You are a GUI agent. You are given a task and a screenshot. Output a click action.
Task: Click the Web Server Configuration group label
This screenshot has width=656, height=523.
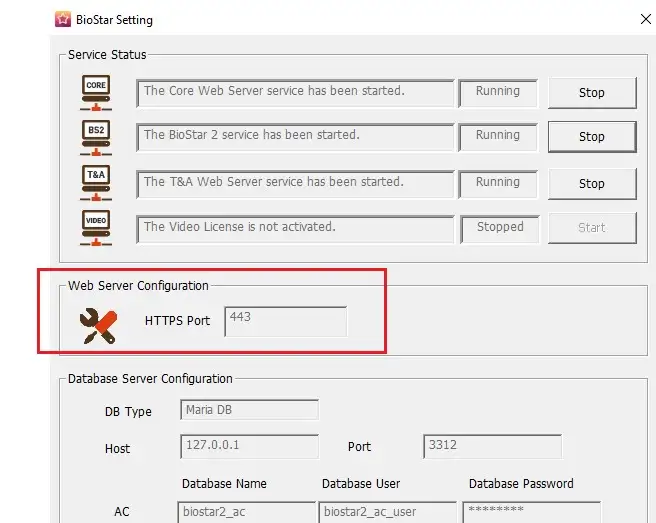(138, 286)
